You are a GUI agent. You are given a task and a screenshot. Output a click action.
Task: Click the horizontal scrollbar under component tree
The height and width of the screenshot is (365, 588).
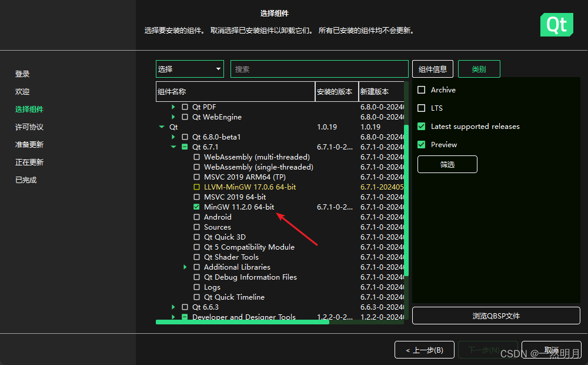(x=242, y=322)
